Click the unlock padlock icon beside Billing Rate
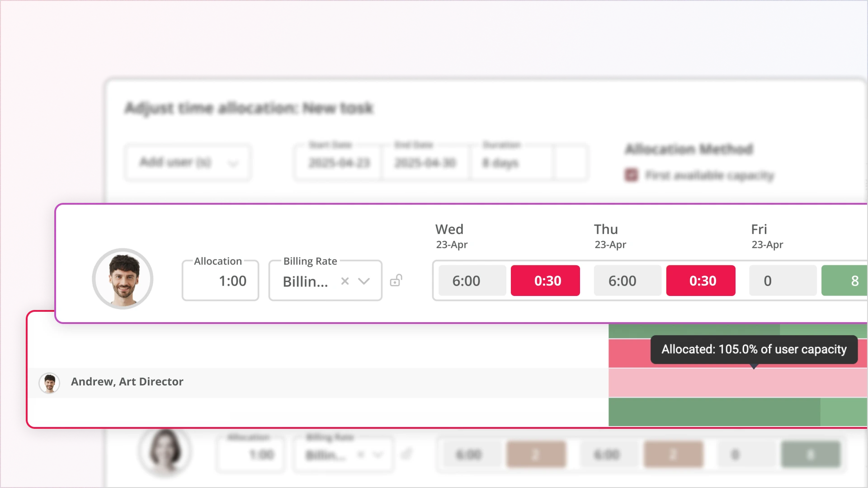868x488 pixels. [396, 281]
